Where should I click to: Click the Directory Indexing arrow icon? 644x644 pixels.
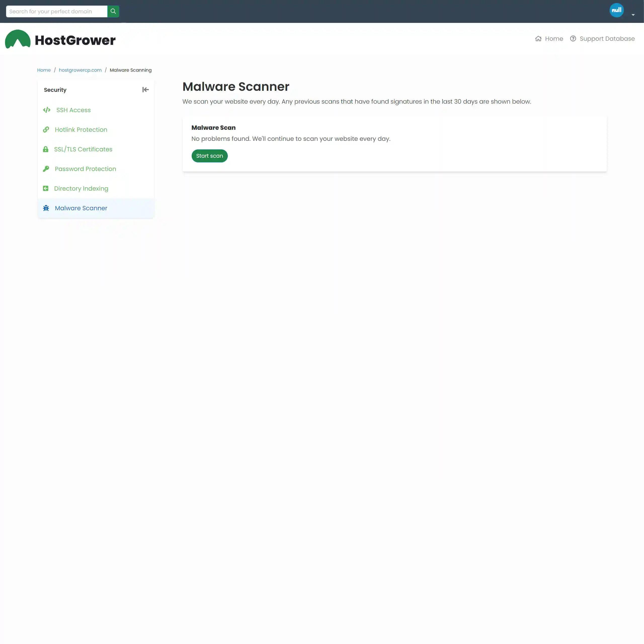coord(46,189)
